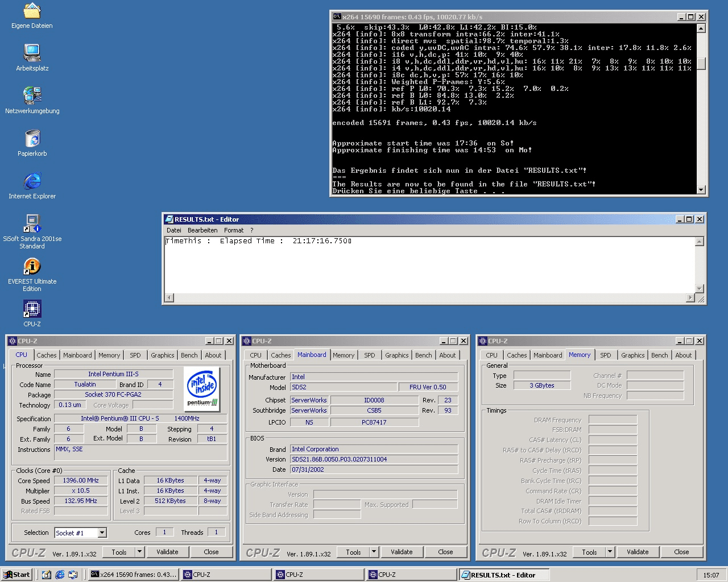The height and width of the screenshot is (582, 728).
Task: Switch to About tab in CPU window
Action: point(213,355)
